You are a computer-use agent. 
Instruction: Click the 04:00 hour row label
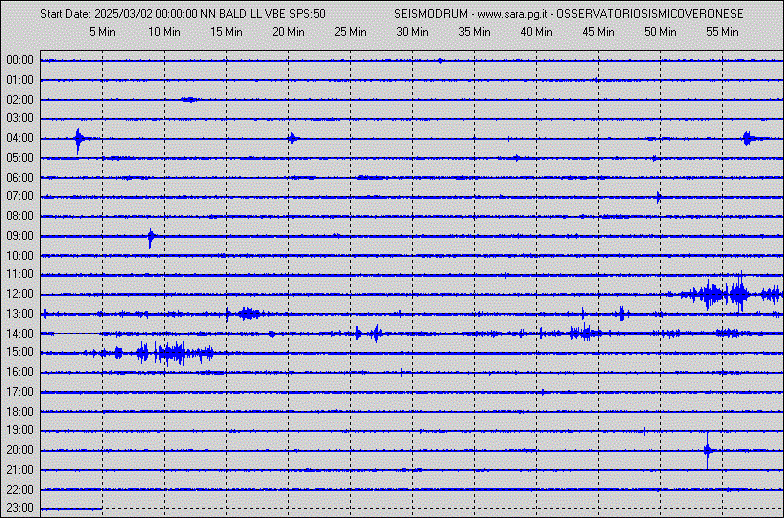tap(20, 138)
